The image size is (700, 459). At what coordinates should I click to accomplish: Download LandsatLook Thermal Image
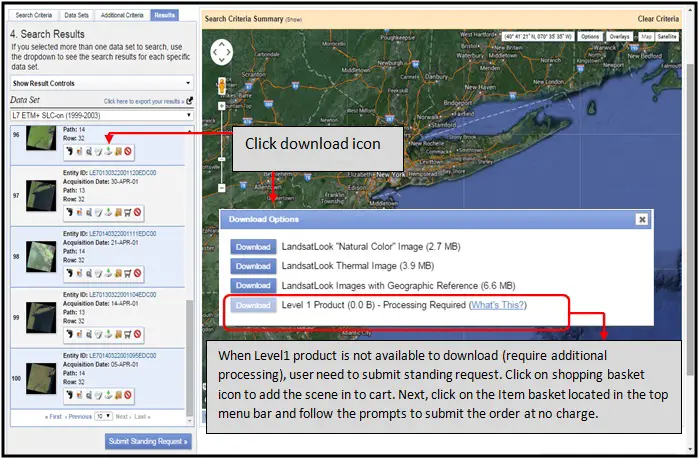click(x=253, y=266)
